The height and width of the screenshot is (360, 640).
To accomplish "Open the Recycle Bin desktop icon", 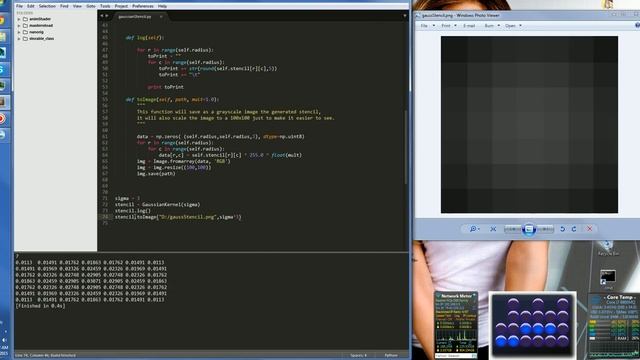I will (x=607, y=248).
